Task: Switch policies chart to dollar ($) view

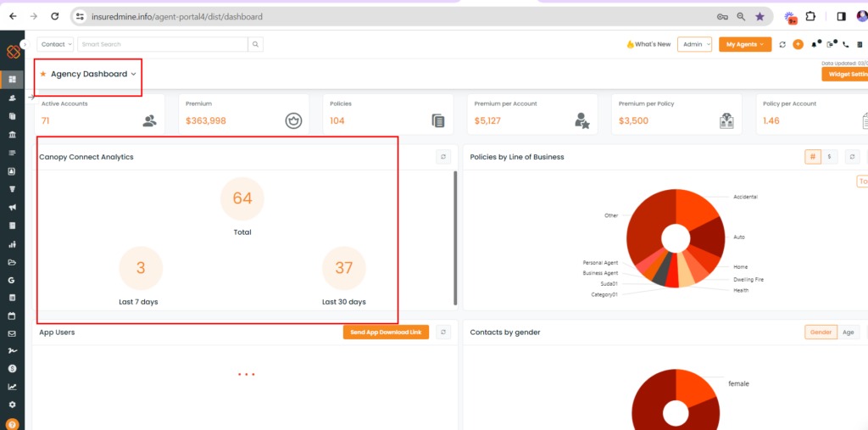Action: (x=829, y=157)
